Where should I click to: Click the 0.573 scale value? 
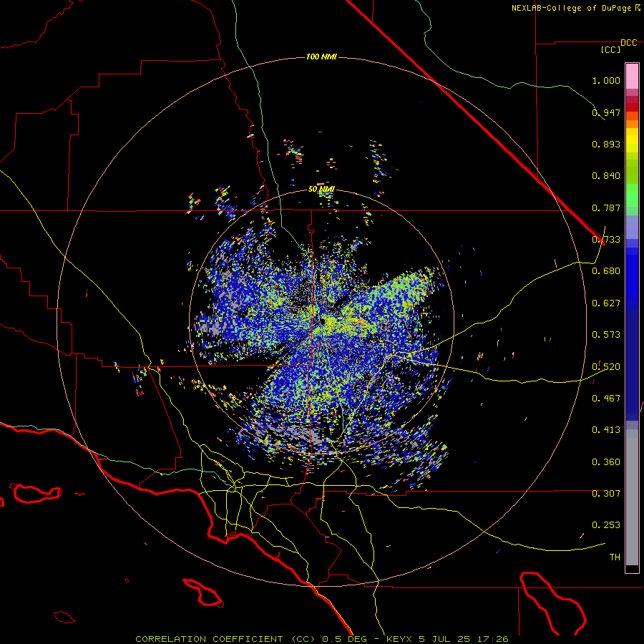(606, 335)
